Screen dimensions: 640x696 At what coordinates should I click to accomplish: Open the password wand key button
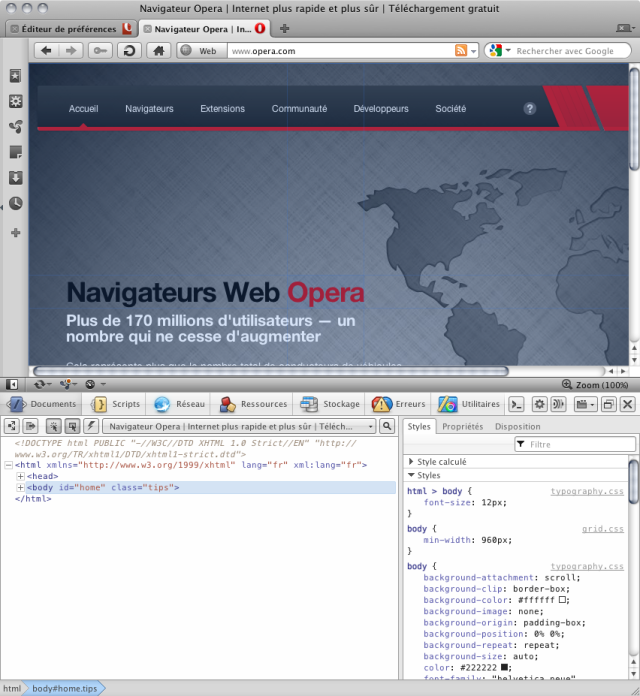(100, 51)
